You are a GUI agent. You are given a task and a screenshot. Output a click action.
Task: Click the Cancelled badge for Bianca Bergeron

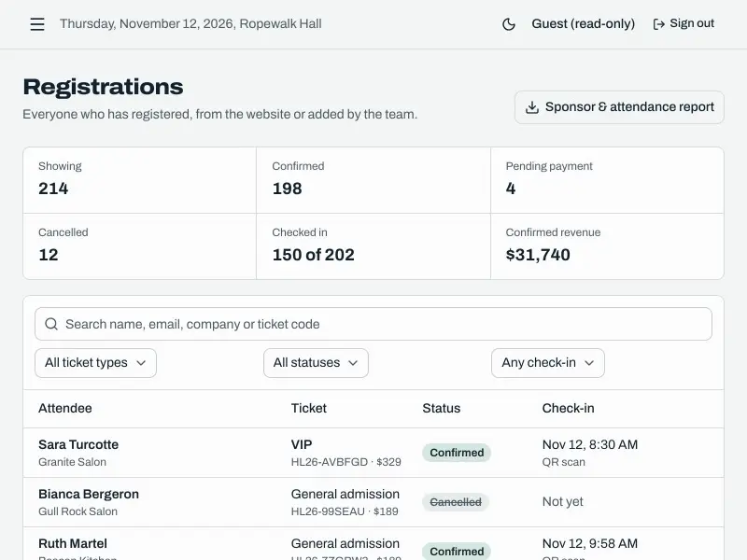pyautogui.click(x=456, y=502)
